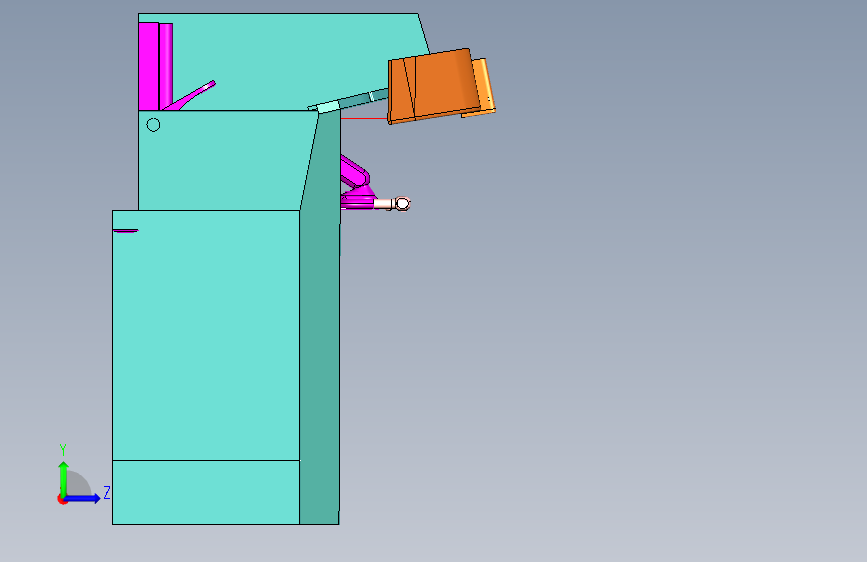Select the magenta angled lever on top
This screenshot has height=562, width=867.
tap(190, 96)
